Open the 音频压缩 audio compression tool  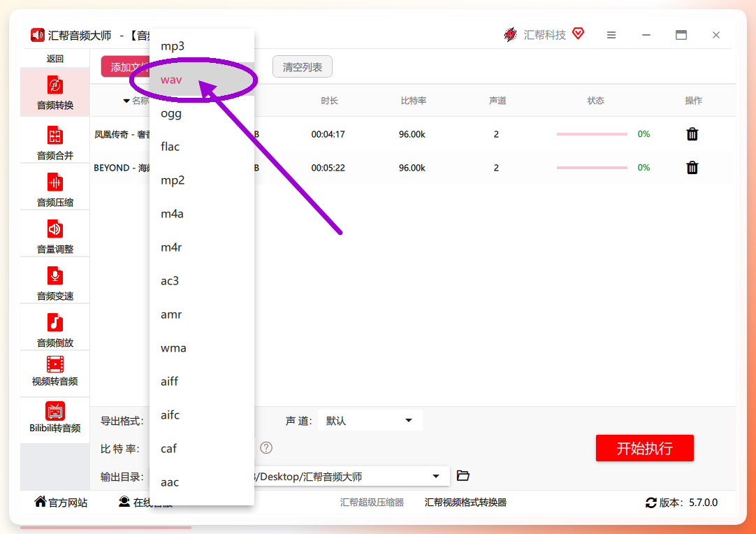tap(55, 189)
